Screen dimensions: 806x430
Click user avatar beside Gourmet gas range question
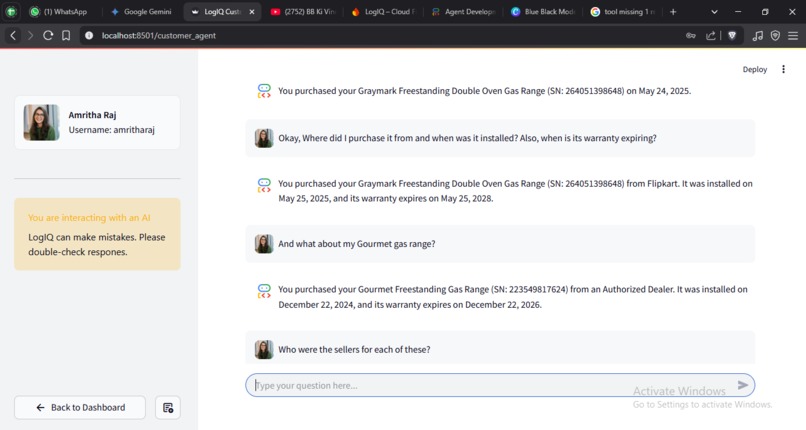[x=264, y=244]
